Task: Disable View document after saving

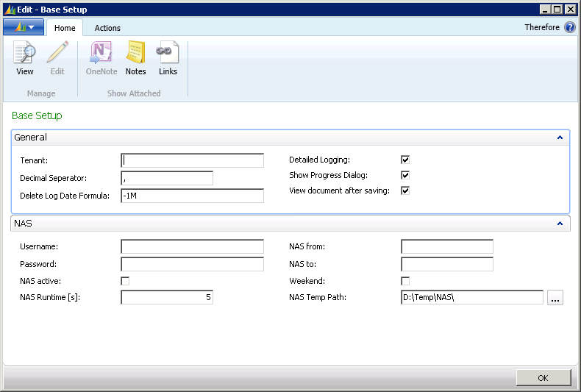Action: tap(404, 190)
